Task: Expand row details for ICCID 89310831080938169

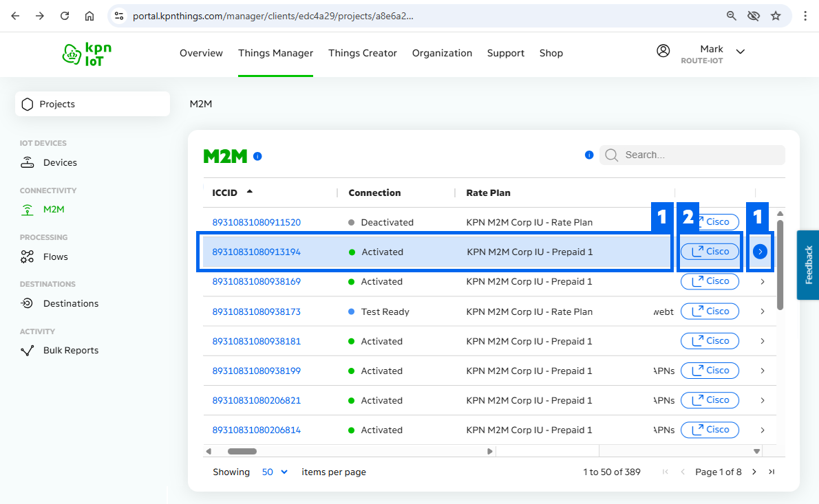Action: [x=763, y=282]
